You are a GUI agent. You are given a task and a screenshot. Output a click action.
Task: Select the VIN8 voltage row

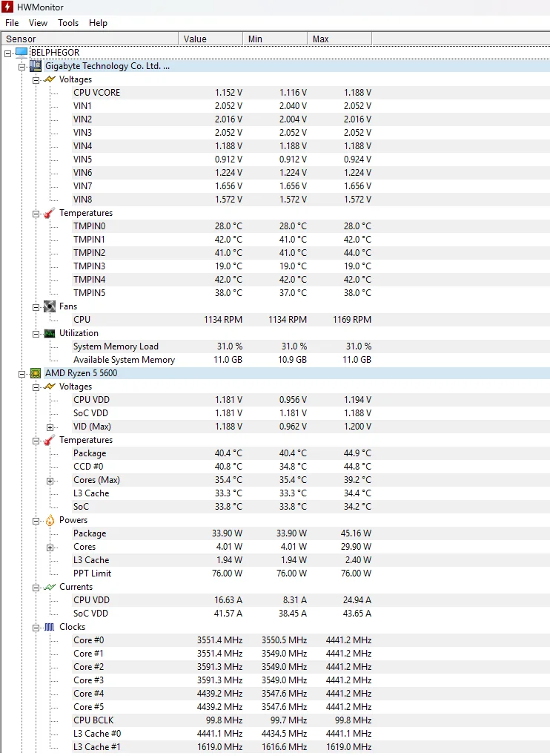pos(222,200)
